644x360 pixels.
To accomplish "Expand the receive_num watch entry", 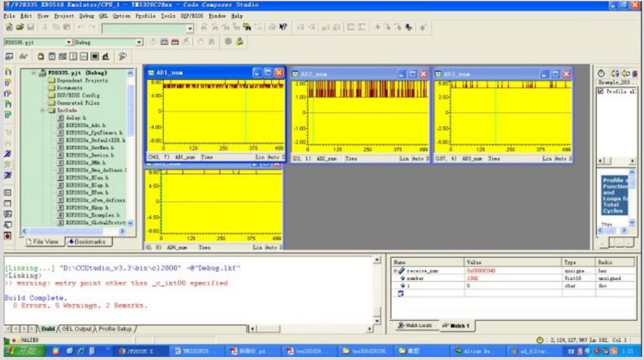I will 395,271.
